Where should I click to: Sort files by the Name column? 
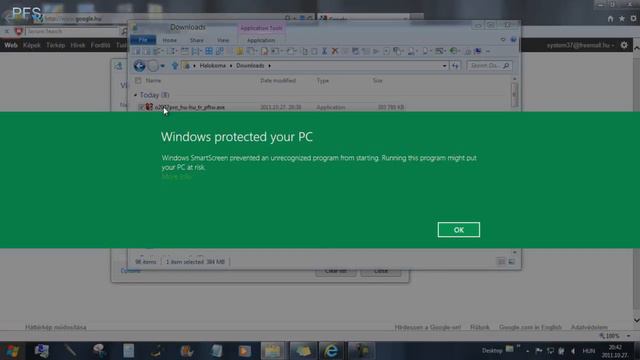pyautogui.click(x=153, y=80)
